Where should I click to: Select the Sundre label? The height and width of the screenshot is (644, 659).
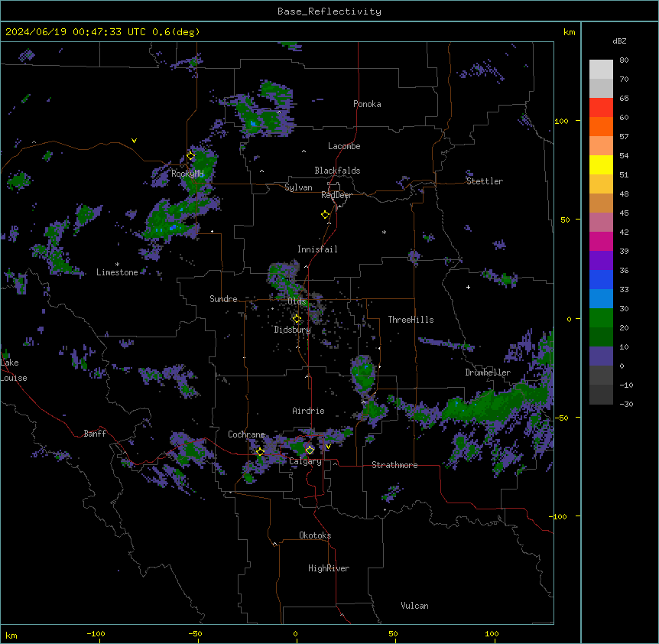pyautogui.click(x=223, y=299)
